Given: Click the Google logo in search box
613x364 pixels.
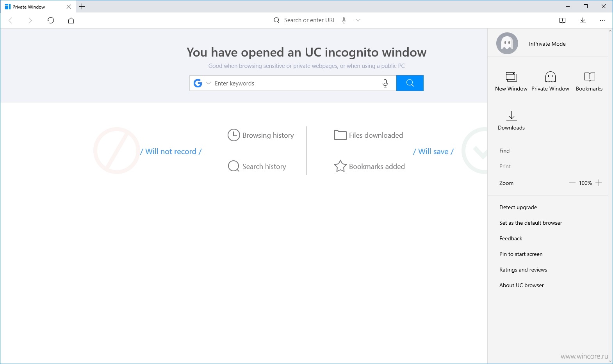Looking at the screenshot, I should tap(198, 83).
